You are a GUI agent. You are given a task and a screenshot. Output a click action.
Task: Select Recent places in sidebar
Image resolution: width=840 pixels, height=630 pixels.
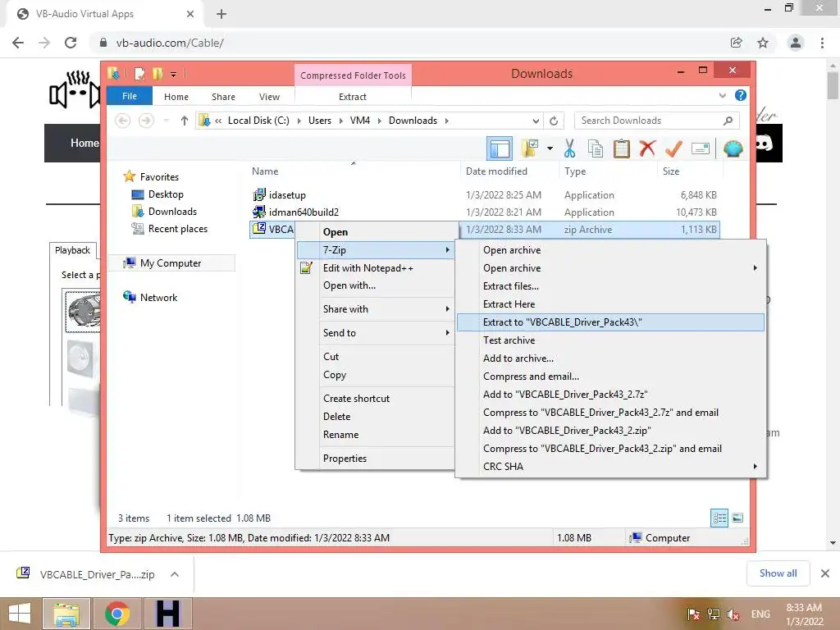click(177, 229)
